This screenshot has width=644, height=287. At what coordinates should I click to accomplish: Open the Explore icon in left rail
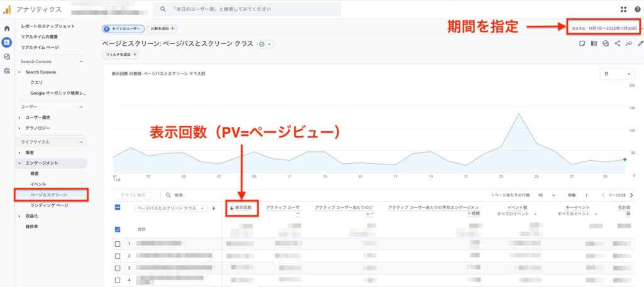[7, 57]
